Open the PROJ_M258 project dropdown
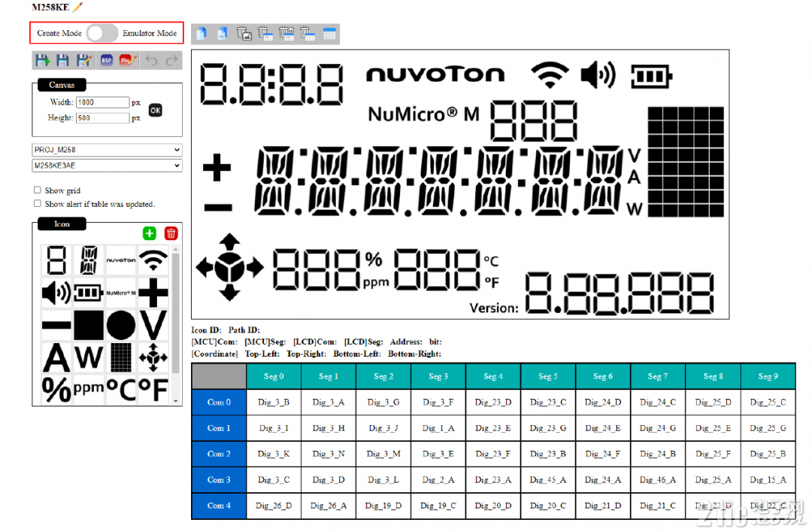Image resolution: width=812 pixels, height=532 pixels. pyautogui.click(x=108, y=150)
